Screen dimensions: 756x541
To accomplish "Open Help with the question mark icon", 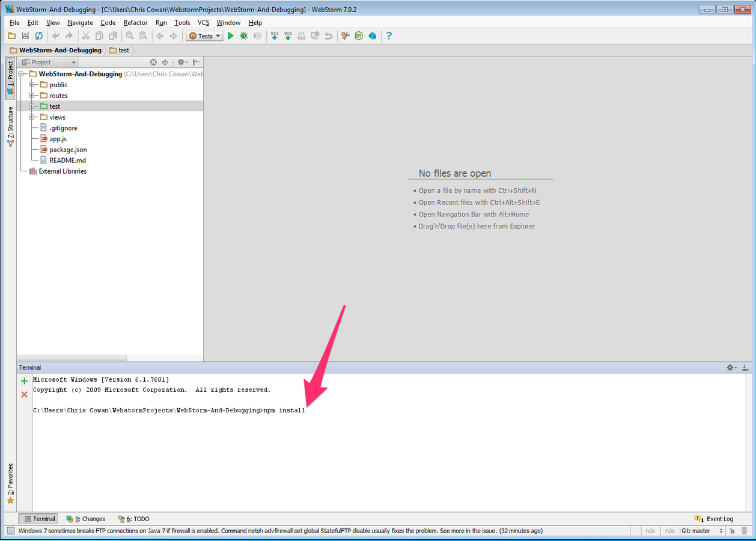I will coord(389,36).
